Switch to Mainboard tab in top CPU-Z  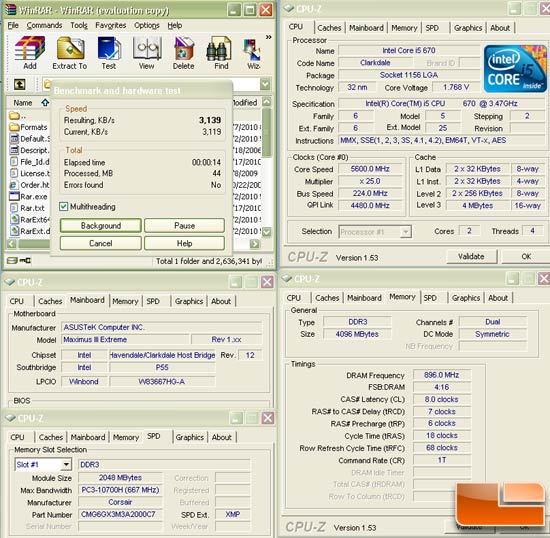pyautogui.click(x=366, y=28)
